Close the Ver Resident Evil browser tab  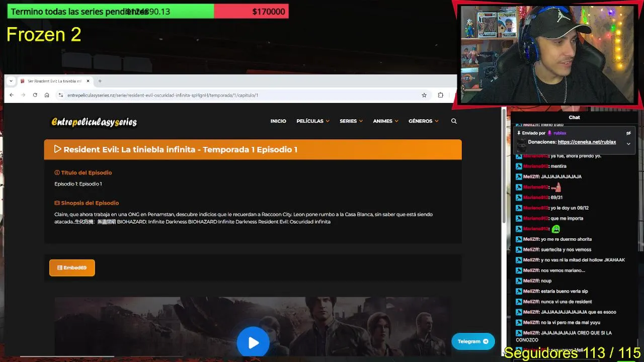88,81
